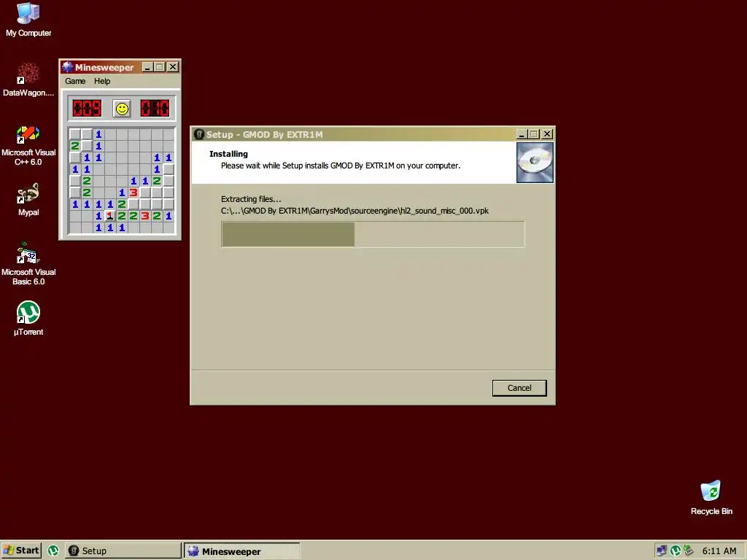The height and width of the screenshot is (560, 747).
Task: Click the installation progress bar
Action: 373,234
